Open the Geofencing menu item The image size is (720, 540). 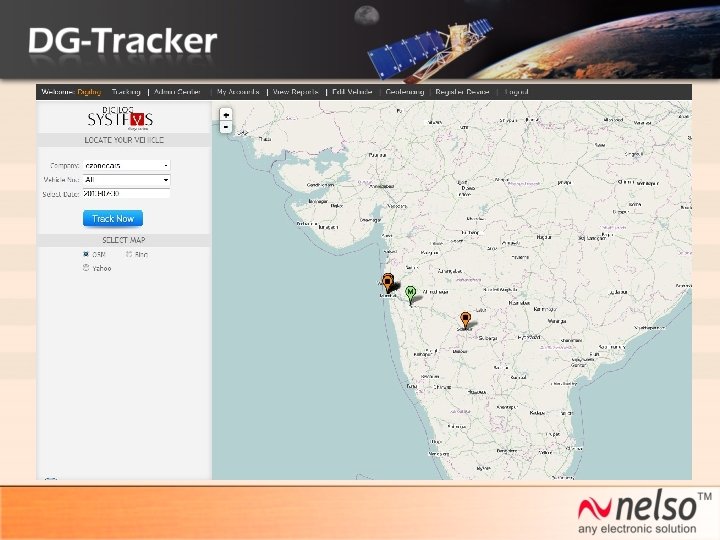pos(405,92)
